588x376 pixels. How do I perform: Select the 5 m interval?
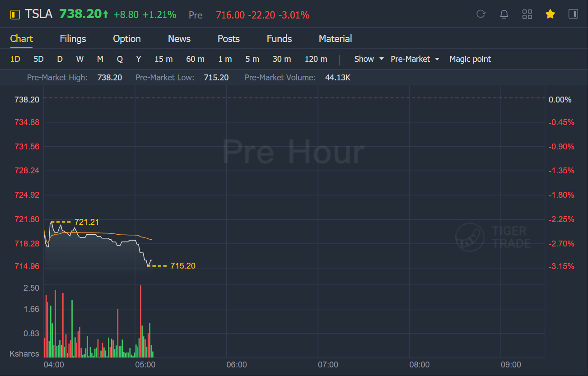(252, 59)
